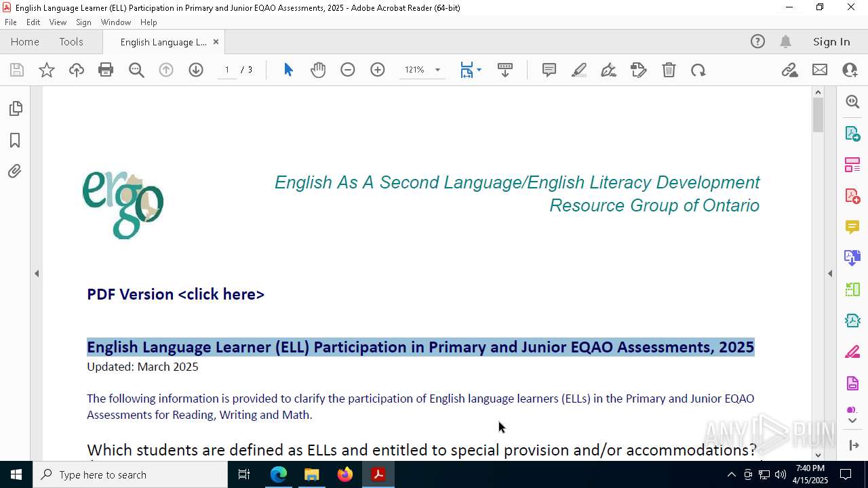This screenshot has width=868, height=488.
Task: Click the taskbar search box
Action: click(130, 474)
